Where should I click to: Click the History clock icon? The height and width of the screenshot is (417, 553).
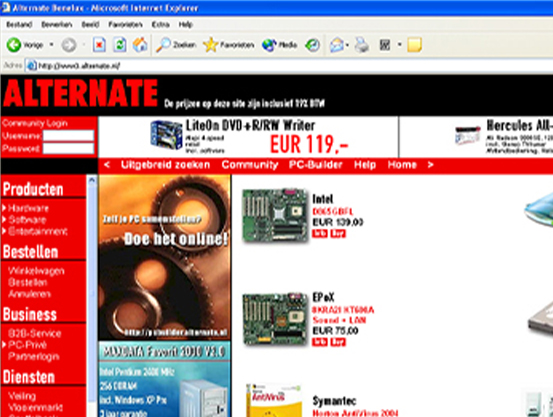312,45
